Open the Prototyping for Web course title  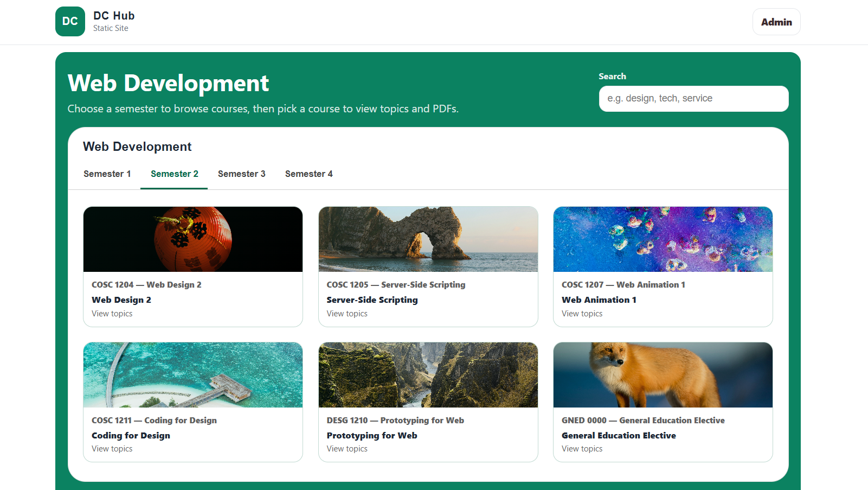click(372, 436)
